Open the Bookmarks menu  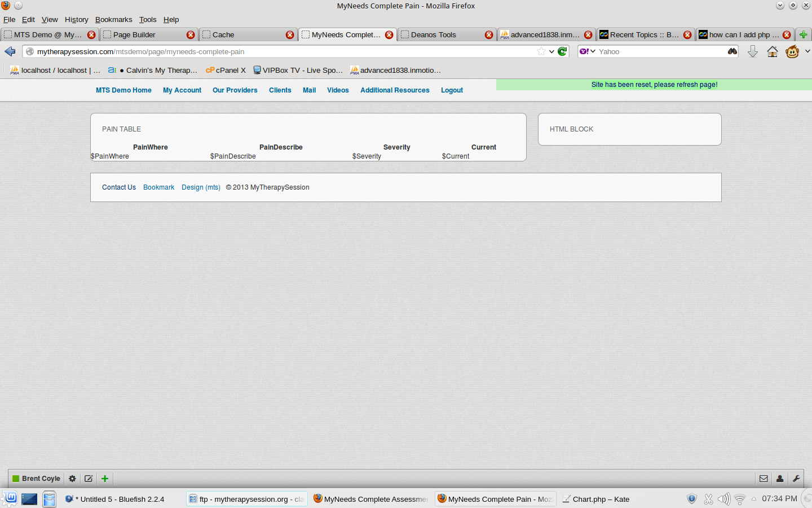113,19
